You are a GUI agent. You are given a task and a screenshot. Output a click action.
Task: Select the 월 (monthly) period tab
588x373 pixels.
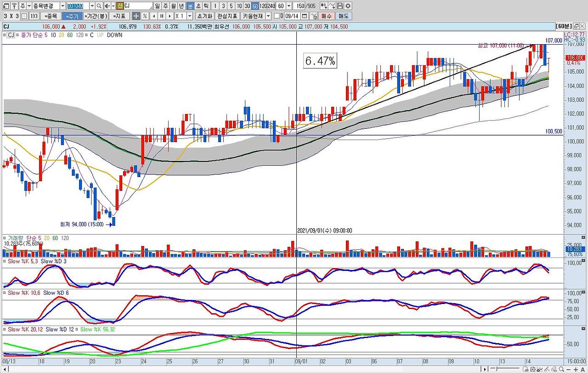(173, 6)
